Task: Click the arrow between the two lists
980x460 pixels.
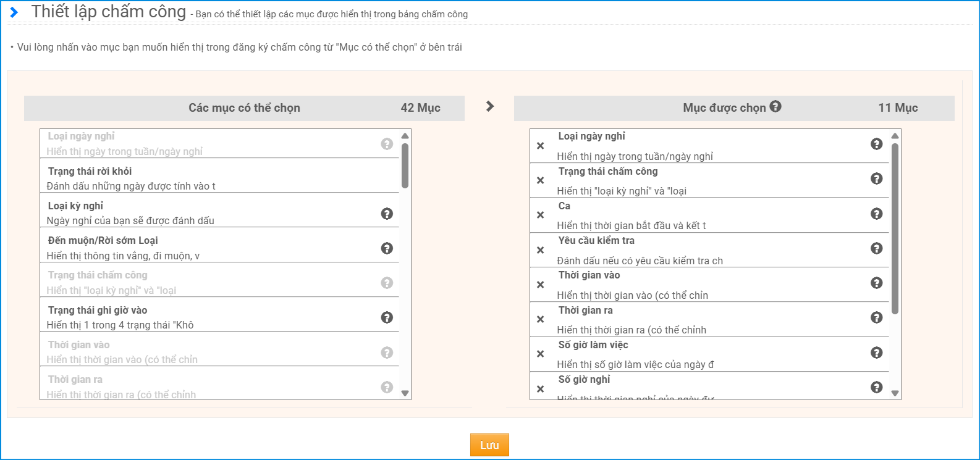Action: tap(490, 106)
